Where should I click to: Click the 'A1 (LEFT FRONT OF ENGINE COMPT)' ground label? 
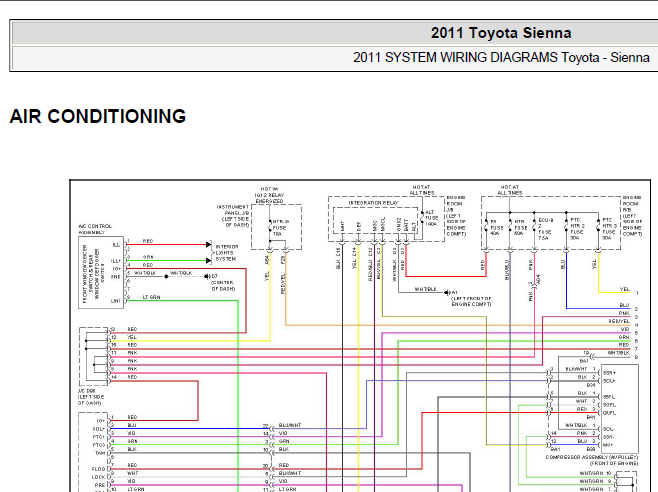point(471,298)
